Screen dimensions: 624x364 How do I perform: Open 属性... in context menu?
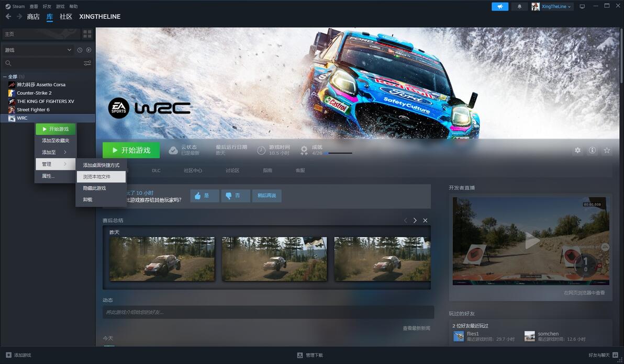(55, 176)
